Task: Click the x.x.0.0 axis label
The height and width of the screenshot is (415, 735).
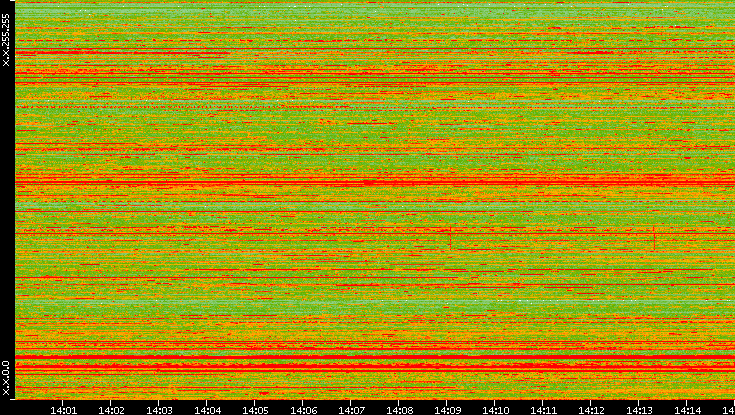Action: coord(6,378)
